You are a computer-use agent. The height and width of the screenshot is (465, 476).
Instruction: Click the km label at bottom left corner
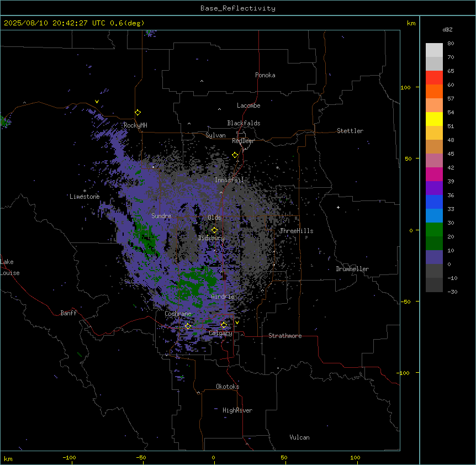[8, 458]
